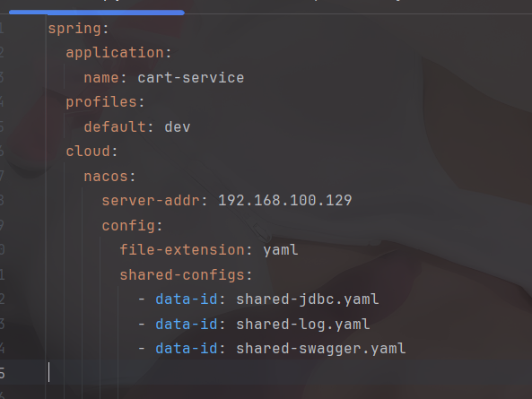Click the 'file-extension' key
This screenshot has height=399, width=532.
point(182,250)
